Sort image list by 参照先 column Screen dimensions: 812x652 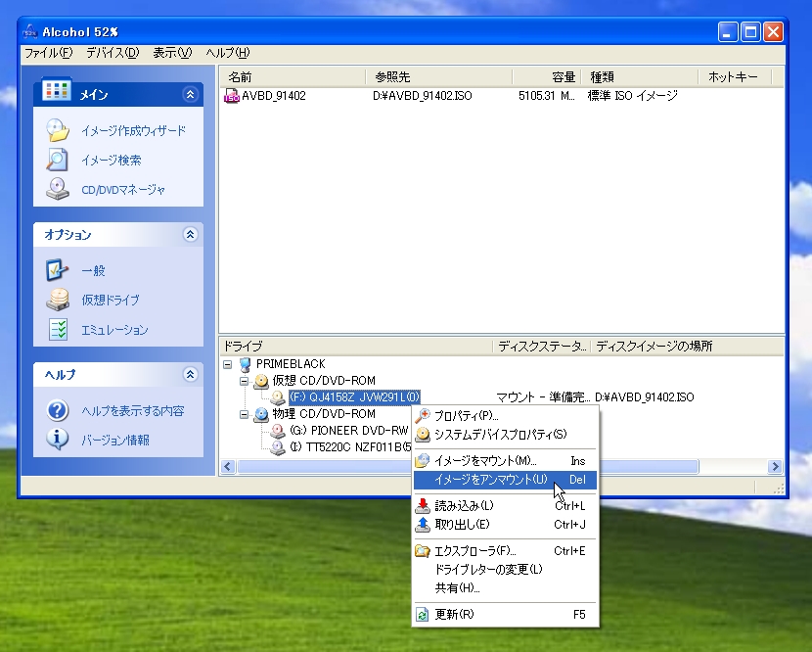tap(439, 77)
